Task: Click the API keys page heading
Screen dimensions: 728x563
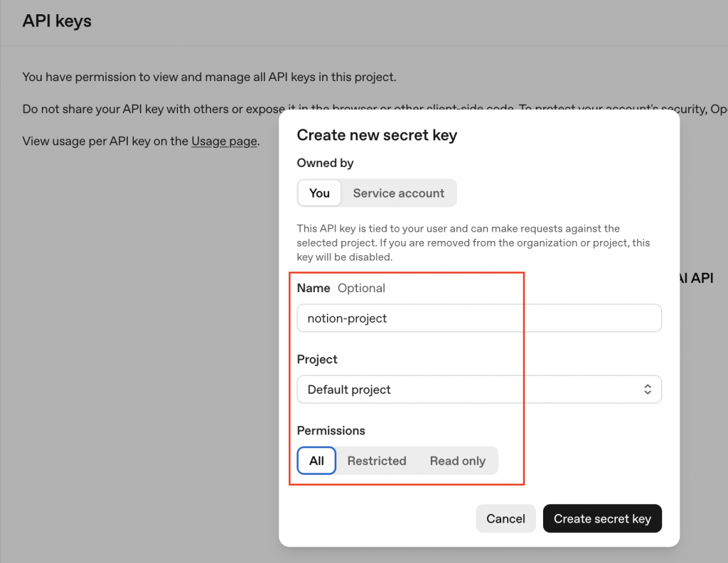Action: (57, 21)
